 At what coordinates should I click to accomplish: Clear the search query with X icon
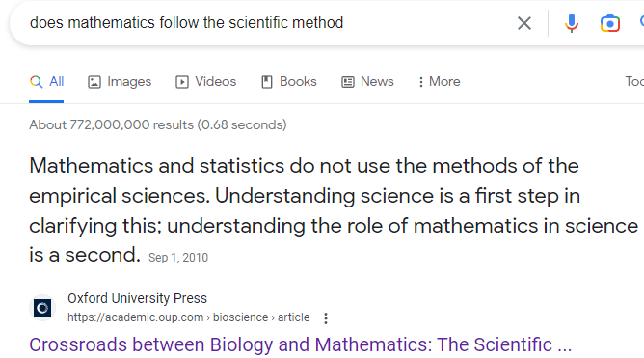coord(524,23)
